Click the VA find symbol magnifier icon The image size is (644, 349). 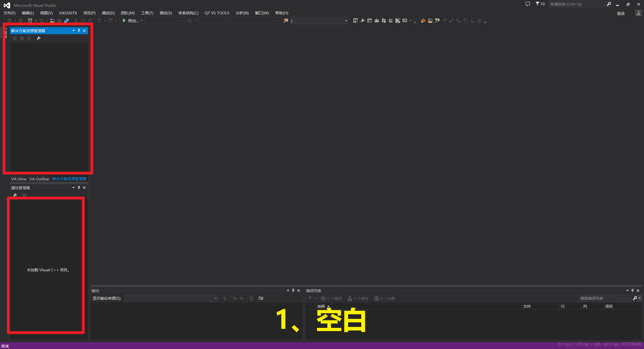tap(437, 21)
